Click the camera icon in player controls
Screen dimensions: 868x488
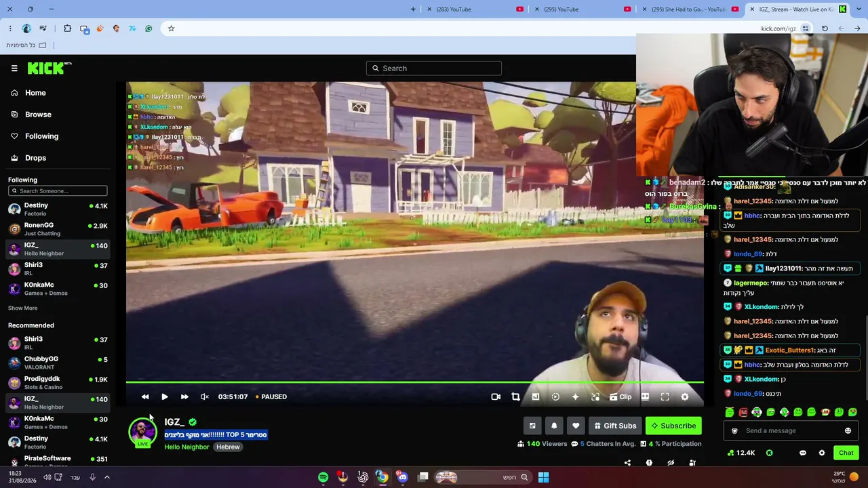tap(496, 397)
